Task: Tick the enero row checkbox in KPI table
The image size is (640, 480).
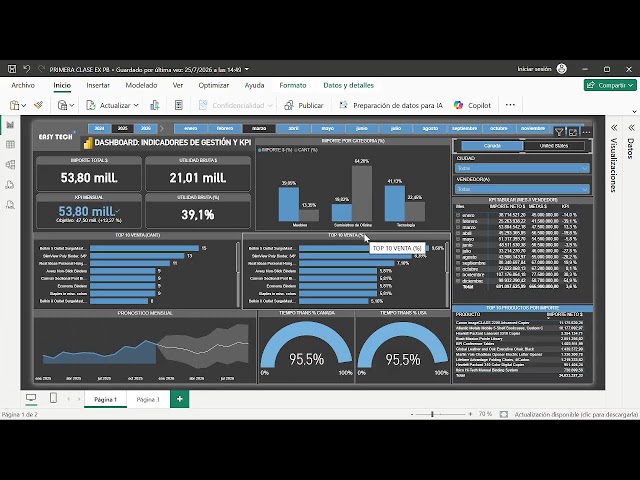Action: (x=458, y=215)
